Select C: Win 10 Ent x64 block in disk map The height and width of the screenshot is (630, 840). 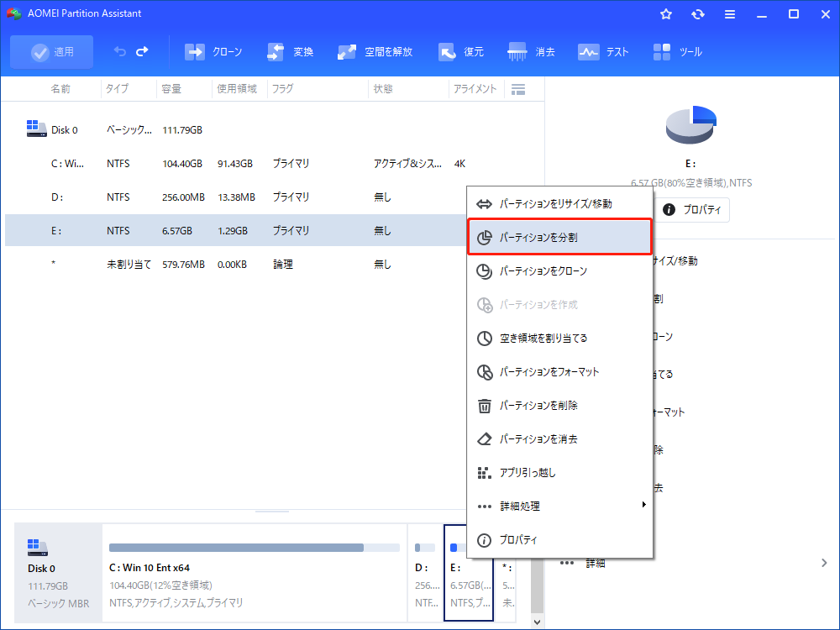pyautogui.click(x=255, y=573)
